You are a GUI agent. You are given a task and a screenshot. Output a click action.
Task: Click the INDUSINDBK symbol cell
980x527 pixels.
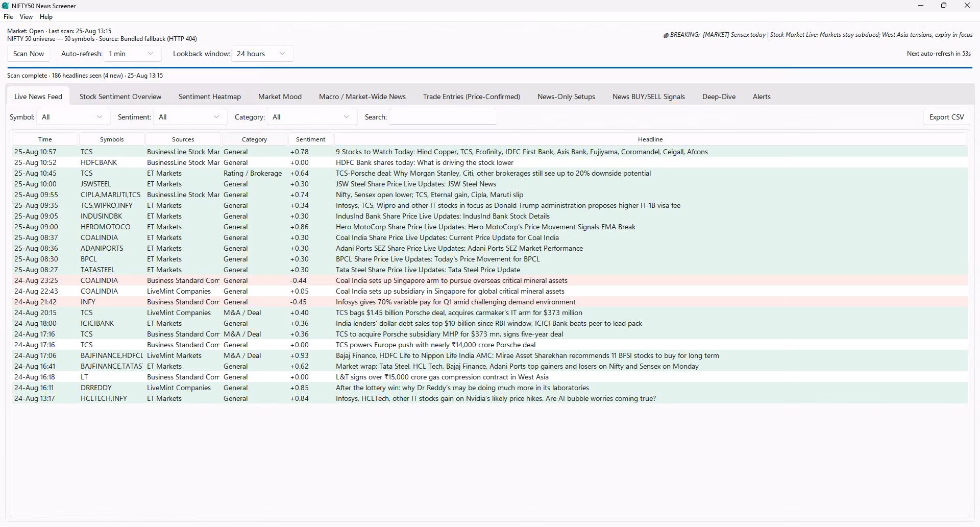(102, 216)
